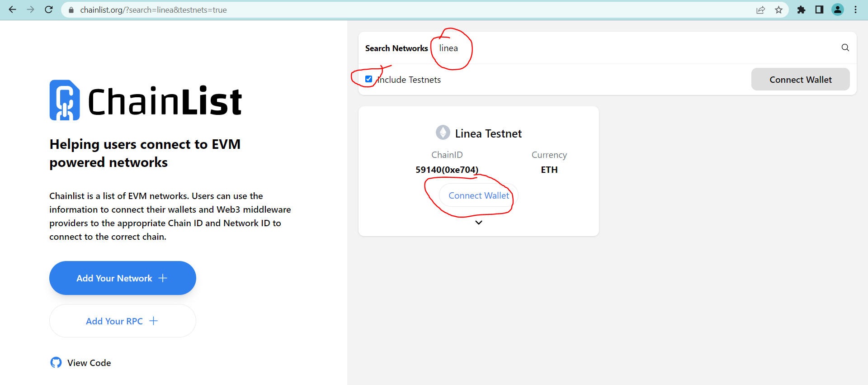Click the Linea Testnet chain icon
Image resolution: width=868 pixels, height=385 pixels.
point(443,133)
